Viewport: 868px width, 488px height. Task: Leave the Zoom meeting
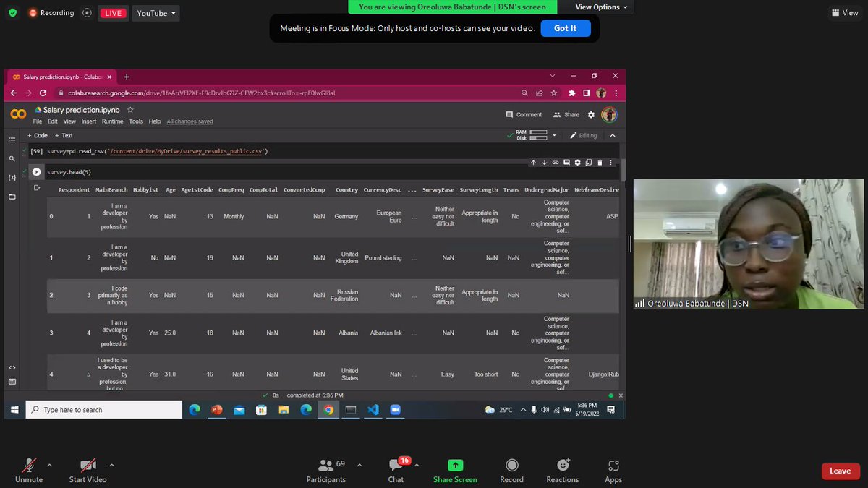point(841,471)
